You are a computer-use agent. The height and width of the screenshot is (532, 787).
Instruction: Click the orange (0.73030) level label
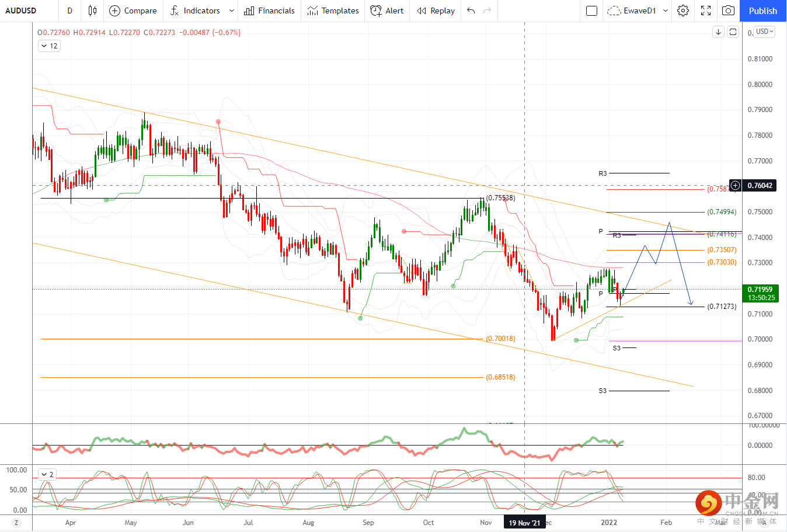722,262
